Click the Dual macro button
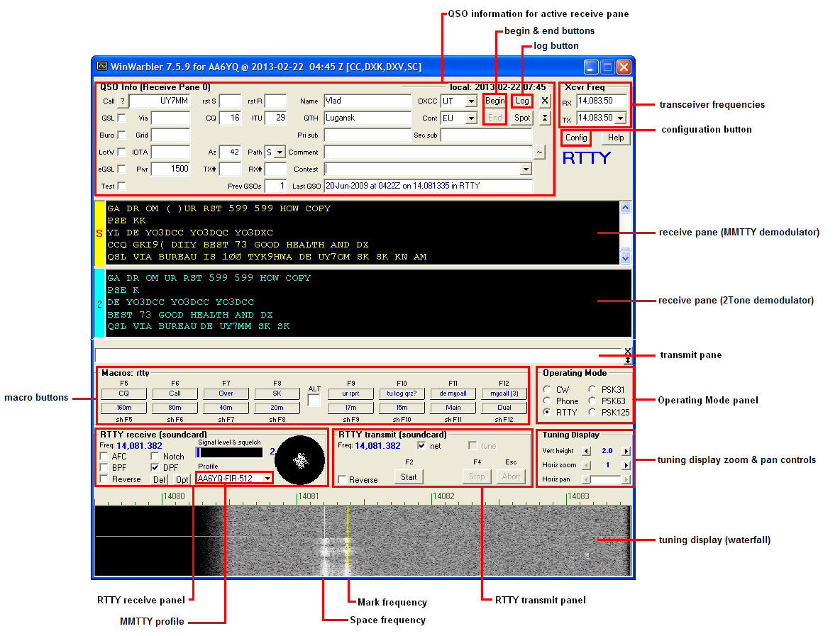The image size is (840, 636). 504,408
